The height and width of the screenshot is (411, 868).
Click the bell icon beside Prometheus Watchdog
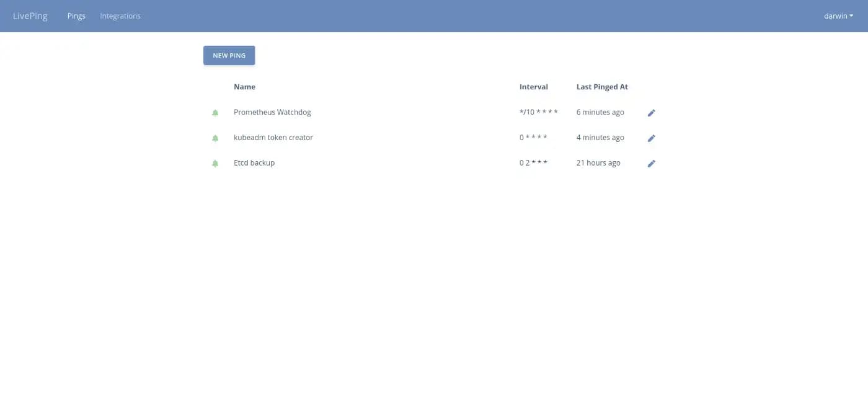point(215,113)
